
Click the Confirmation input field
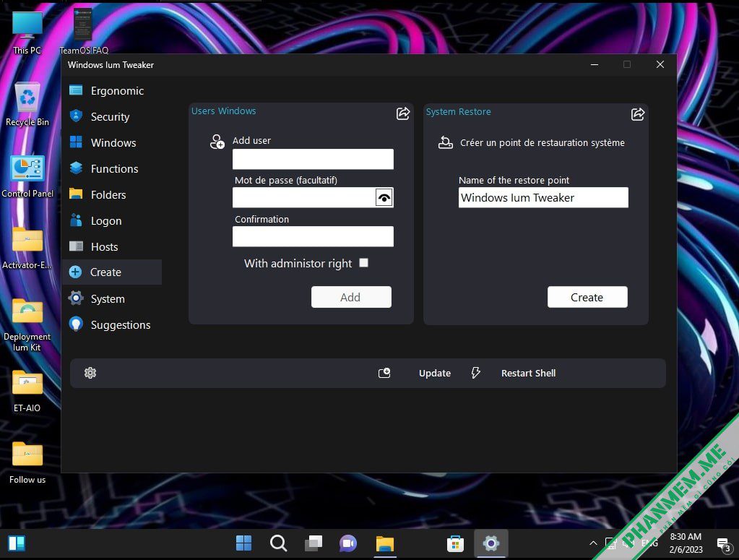313,236
